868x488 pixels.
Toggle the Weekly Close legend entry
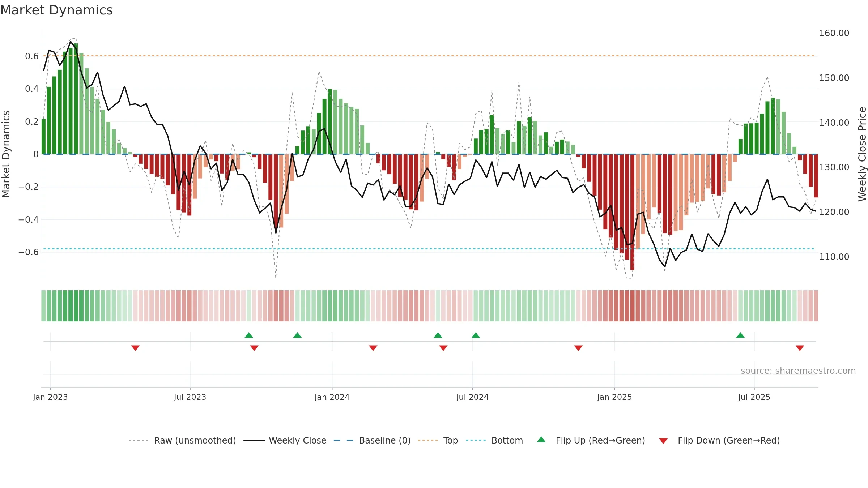click(285, 440)
